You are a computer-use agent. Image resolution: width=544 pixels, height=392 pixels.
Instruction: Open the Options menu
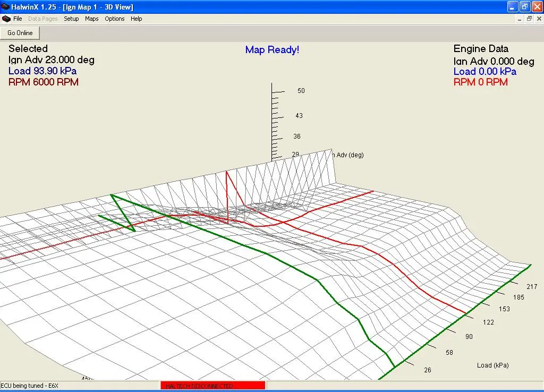coord(115,19)
